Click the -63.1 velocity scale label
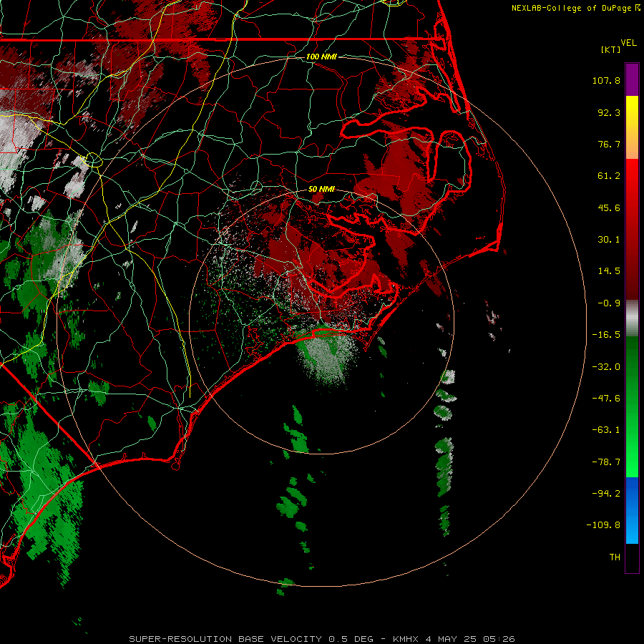Image resolution: width=644 pixels, height=644 pixels. (x=606, y=430)
